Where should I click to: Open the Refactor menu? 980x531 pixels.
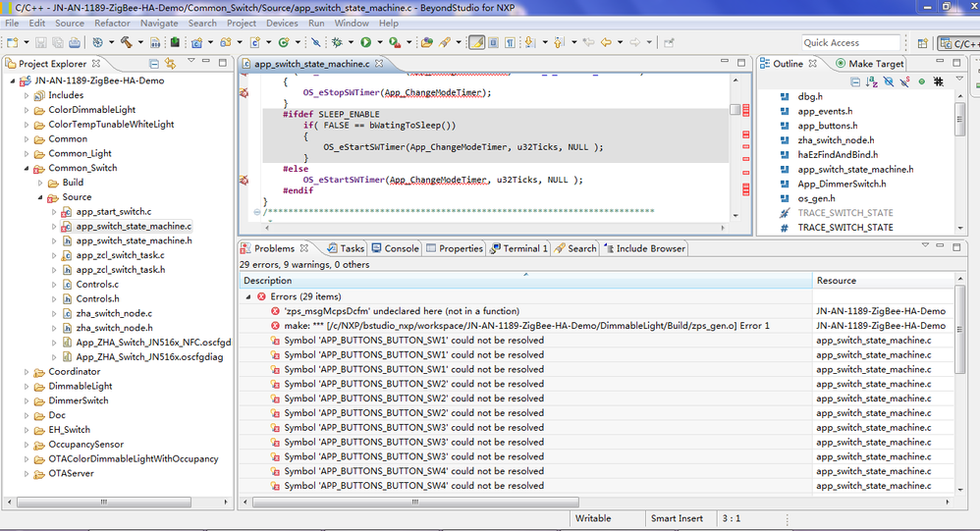point(112,24)
